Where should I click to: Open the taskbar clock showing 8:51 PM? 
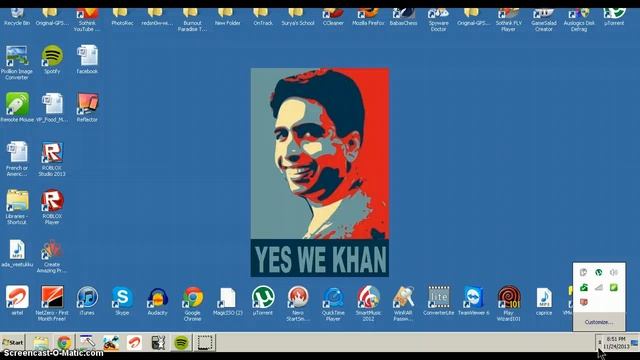point(616,342)
